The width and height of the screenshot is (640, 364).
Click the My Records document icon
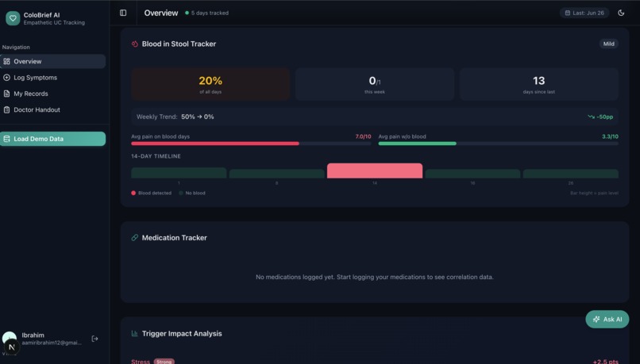pyautogui.click(x=6, y=94)
